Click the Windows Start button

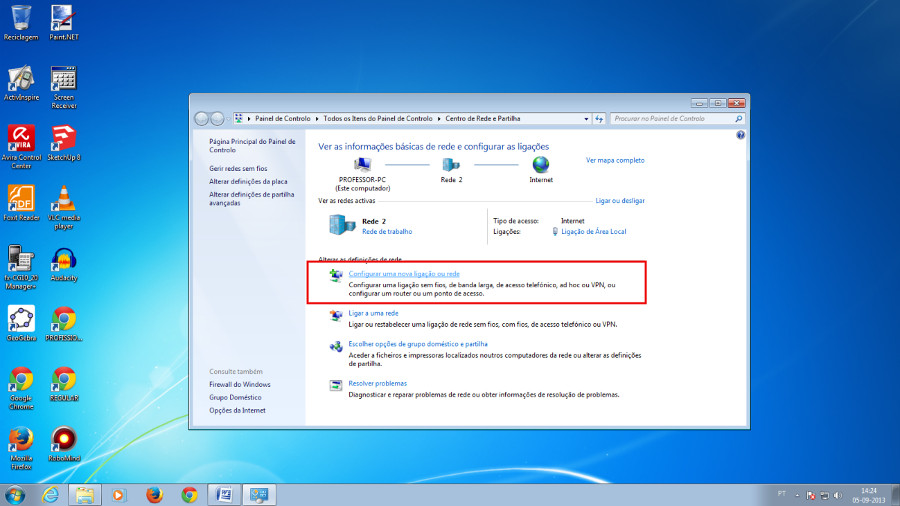pyautogui.click(x=14, y=495)
